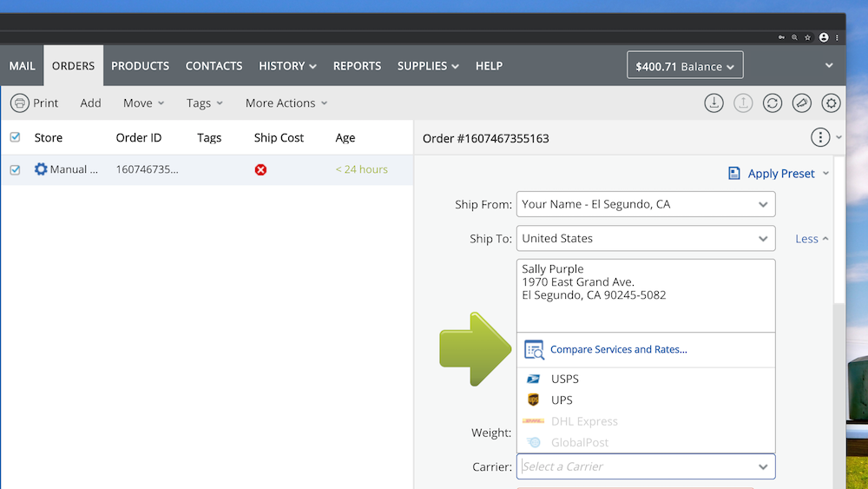Open the Reports tab
The image size is (868, 489).
pyautogui.click(x=357, y=66)
